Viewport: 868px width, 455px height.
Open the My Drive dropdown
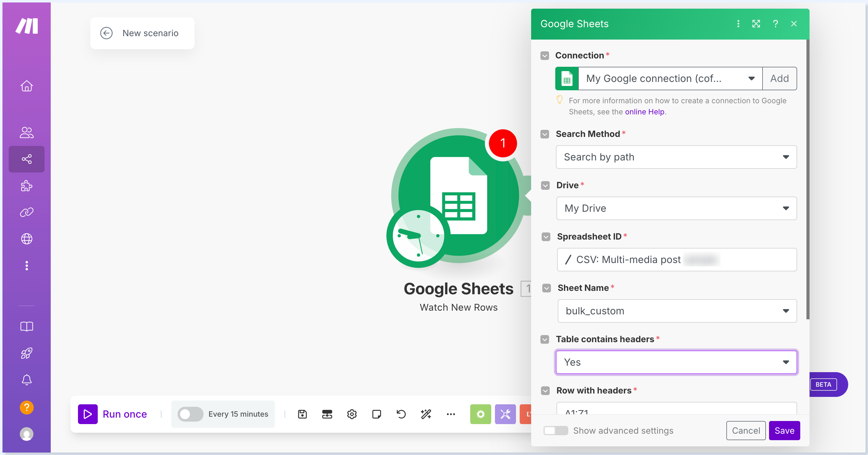(677, 208)
